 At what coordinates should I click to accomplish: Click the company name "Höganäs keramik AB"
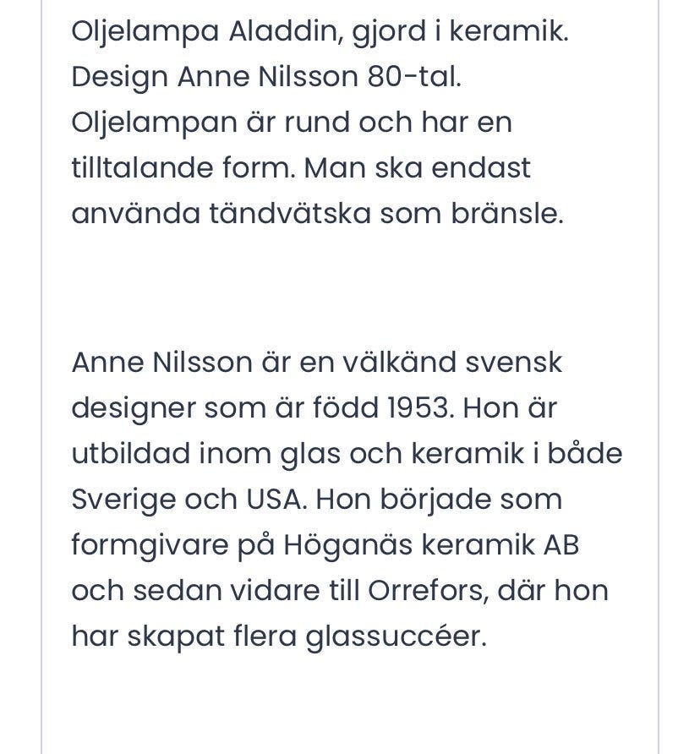point(431,546)
